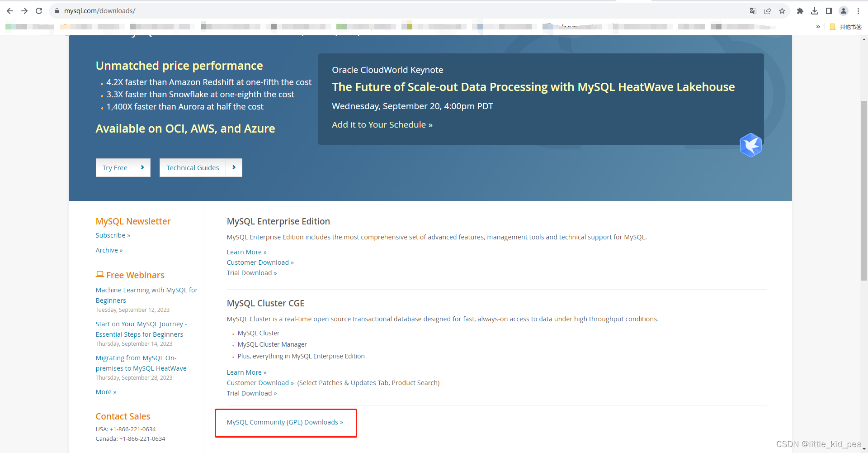Image resolution: width=868 pixels, height=453 pixels.
Task: Open the user profile avatar
Action: 844,11
